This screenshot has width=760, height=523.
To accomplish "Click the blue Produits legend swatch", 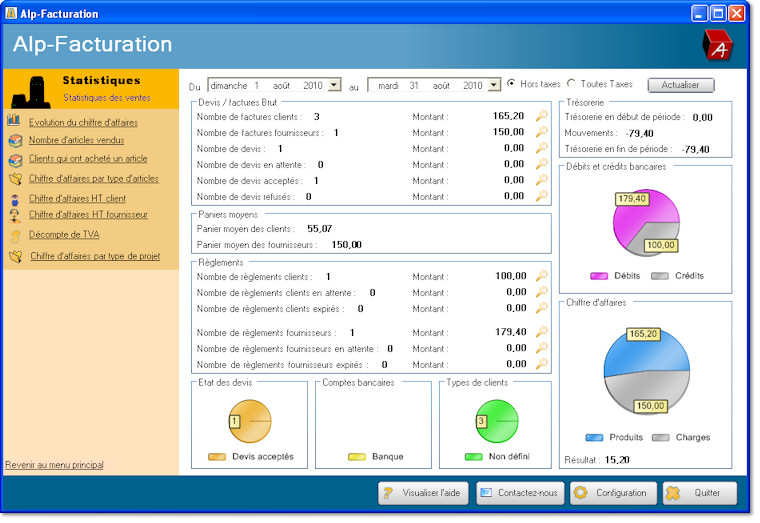I will pos(595,437).
